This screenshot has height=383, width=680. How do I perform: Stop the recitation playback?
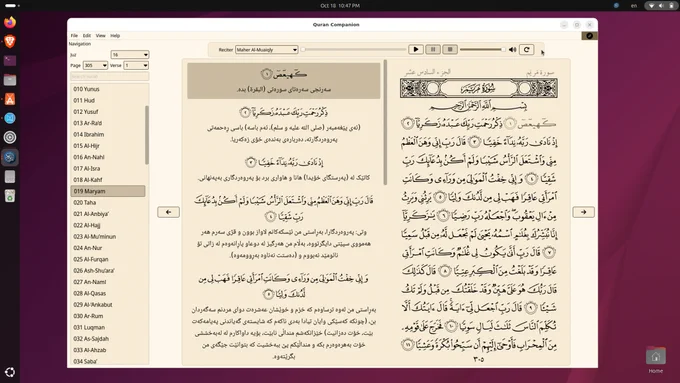[450, 49]
